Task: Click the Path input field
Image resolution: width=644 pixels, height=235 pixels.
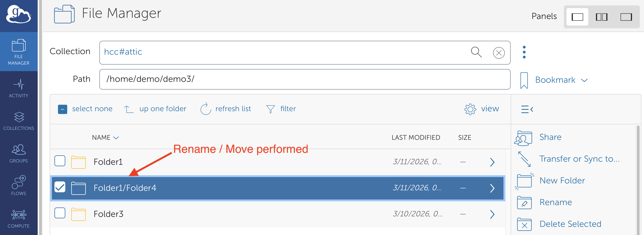Action: [304, 79]
